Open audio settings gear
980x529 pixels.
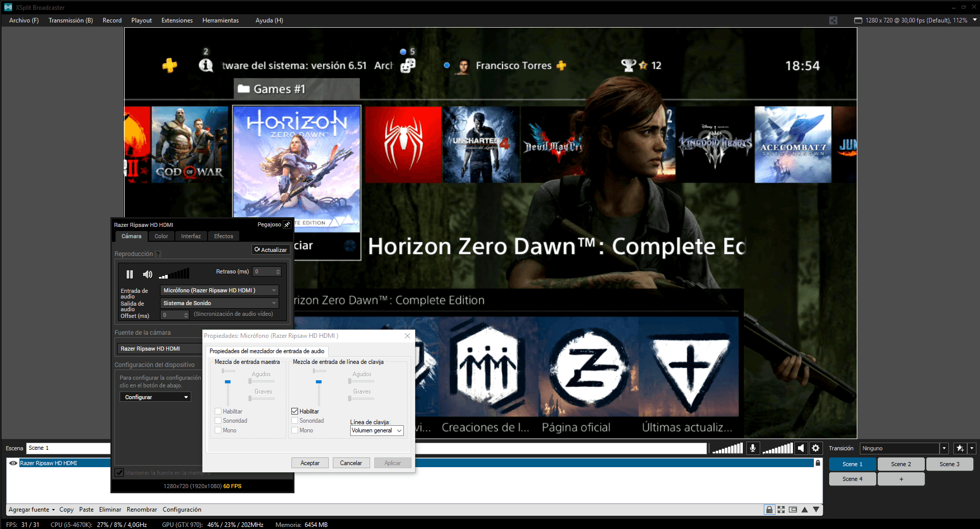coord(816,448)
